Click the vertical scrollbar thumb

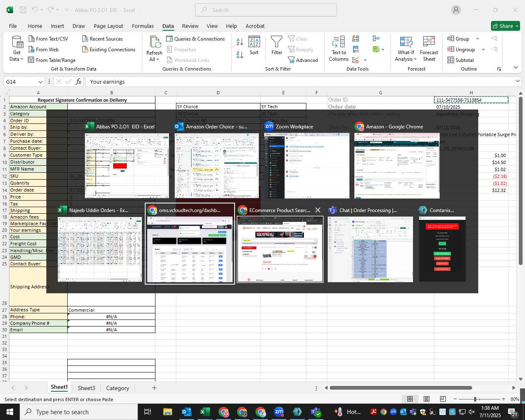520,180
